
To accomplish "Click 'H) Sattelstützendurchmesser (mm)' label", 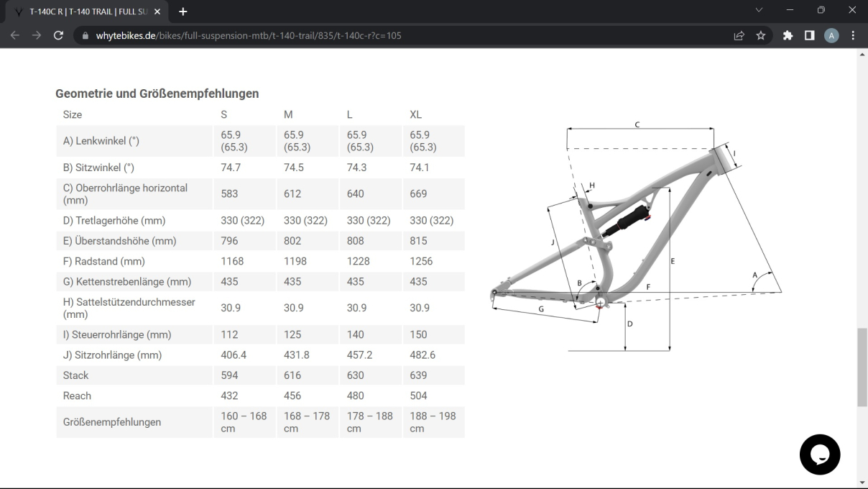I will click(129, 308).
